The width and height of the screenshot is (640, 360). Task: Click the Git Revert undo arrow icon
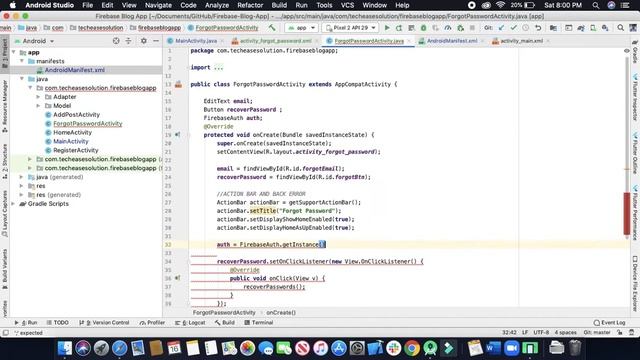(x=538, y=28)
